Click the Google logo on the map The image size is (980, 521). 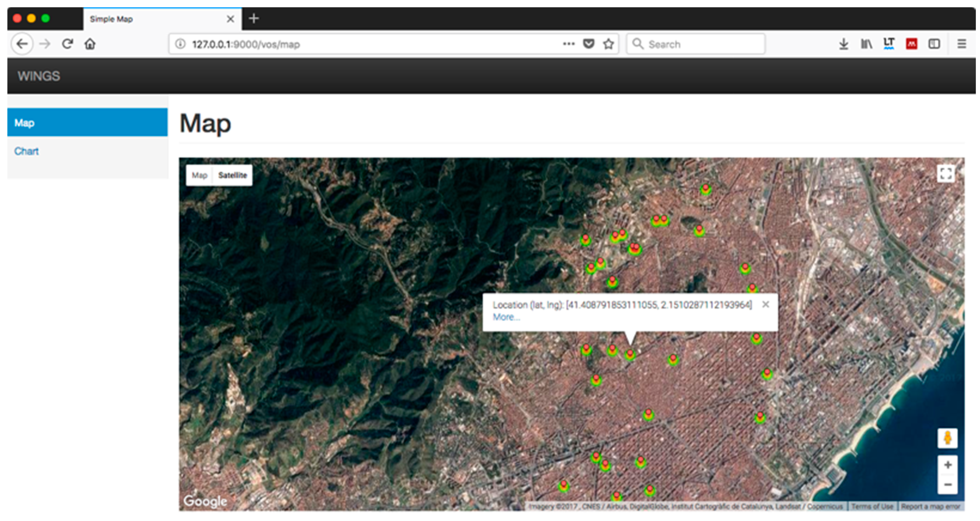tap(205, 501)
